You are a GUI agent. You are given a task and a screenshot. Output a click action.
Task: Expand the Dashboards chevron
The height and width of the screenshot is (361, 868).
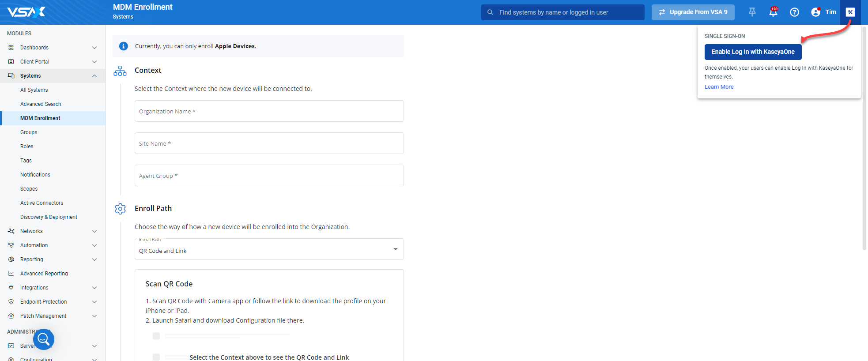pyautogui.click(x=94, y=48)
